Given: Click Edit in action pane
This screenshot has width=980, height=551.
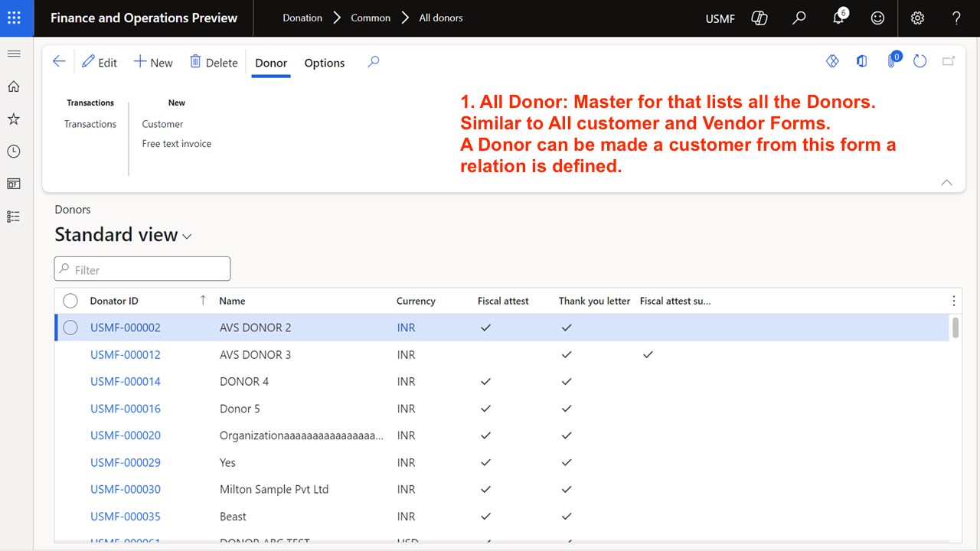Looking at the screenshot, I should [x=100, y=63].
